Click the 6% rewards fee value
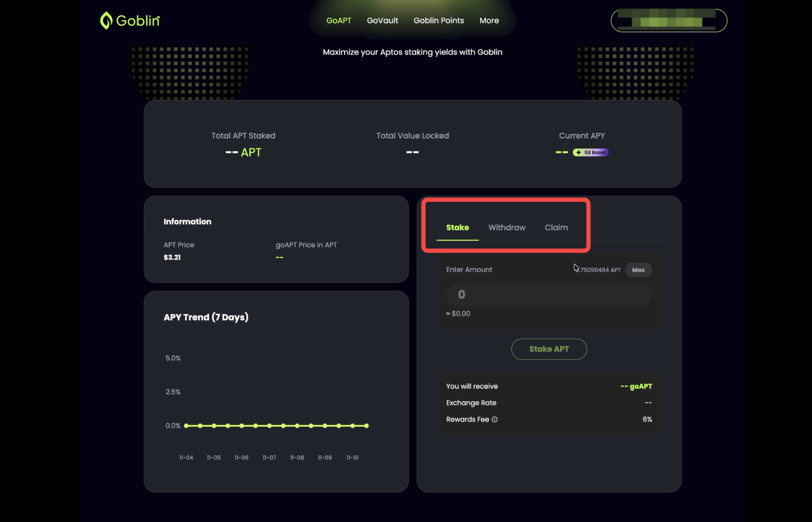Image resolution: width=812 pixels, height=522 pixels. click(x=647, y=420)
